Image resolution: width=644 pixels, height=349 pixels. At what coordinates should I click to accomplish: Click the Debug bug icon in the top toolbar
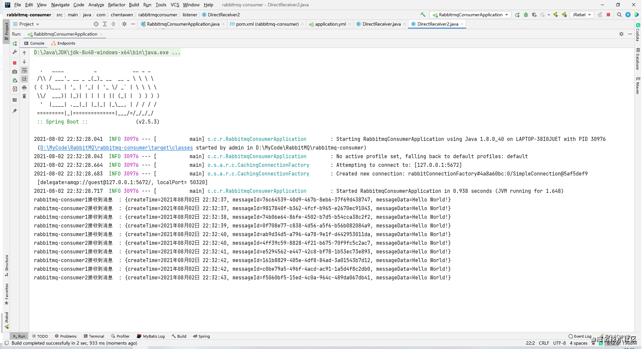pos(526,15)
